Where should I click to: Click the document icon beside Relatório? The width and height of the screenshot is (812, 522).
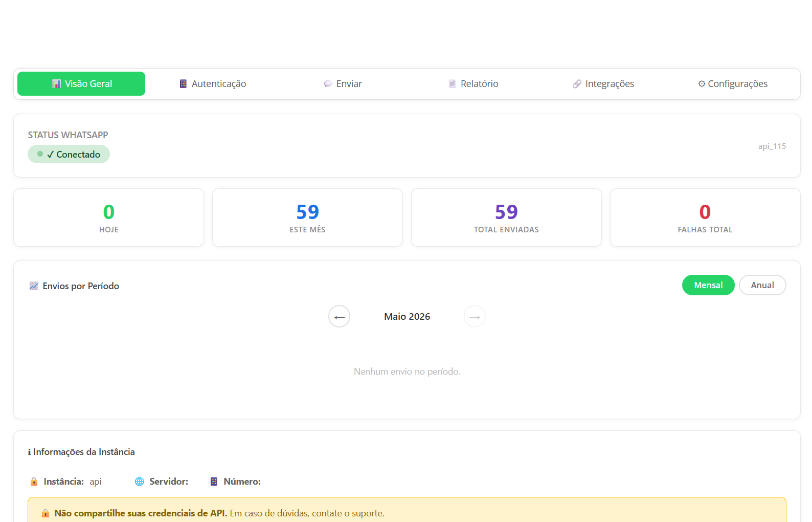pos(452,84)
